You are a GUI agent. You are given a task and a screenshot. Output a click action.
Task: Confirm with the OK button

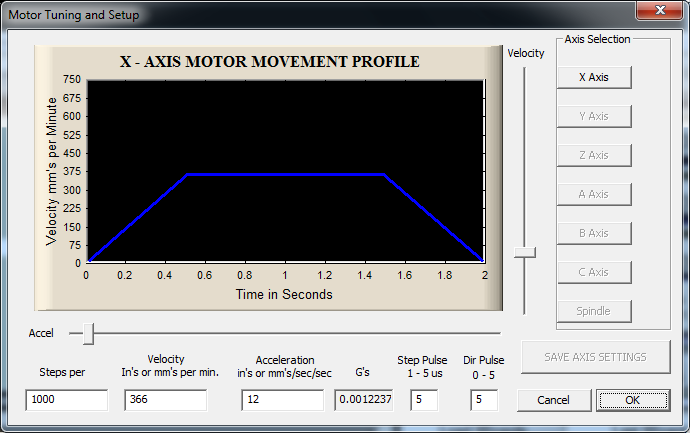pyautogui.click(x=633, y=400)
